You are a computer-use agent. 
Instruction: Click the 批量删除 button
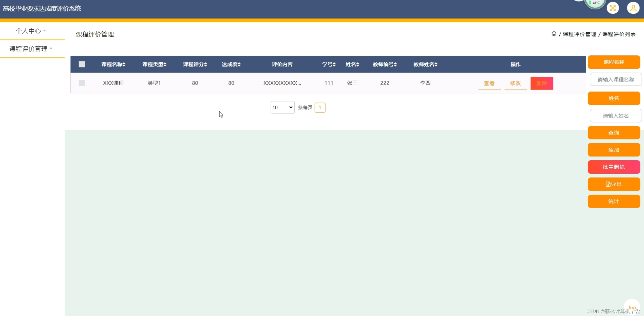(x=614, y=167)
